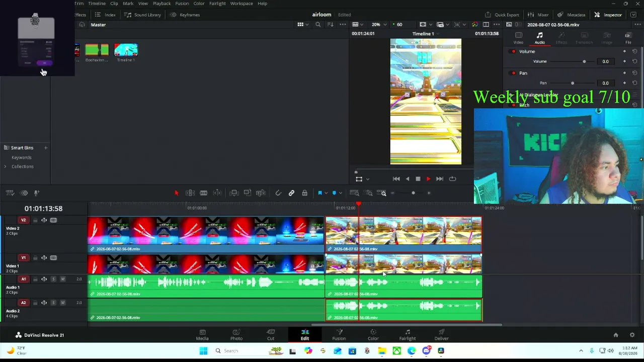Expand the Collections smart bin
Screen dimensions: 644x362
[x=6, y=166]
